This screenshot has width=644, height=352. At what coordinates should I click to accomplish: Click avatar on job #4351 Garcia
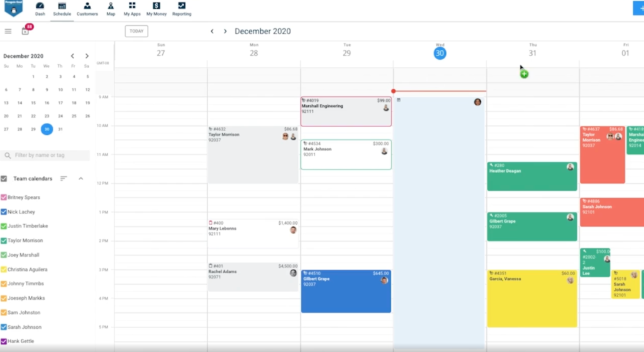pos(570,280)
